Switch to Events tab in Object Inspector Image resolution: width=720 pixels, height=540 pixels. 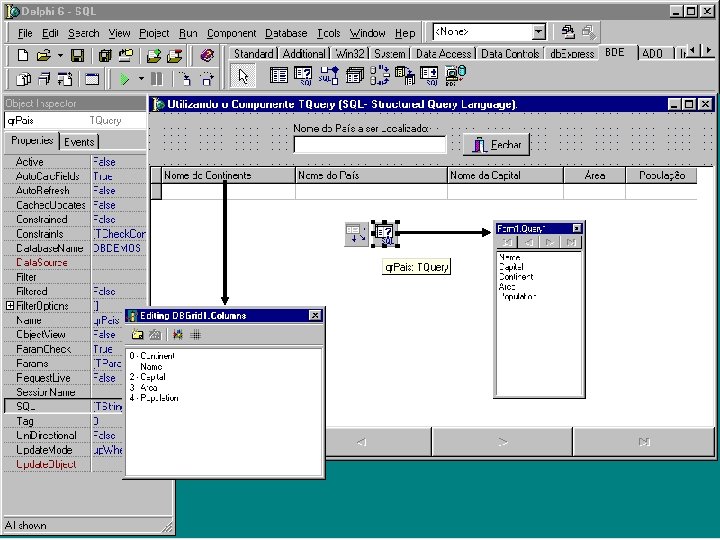click(x=79, y=142)
